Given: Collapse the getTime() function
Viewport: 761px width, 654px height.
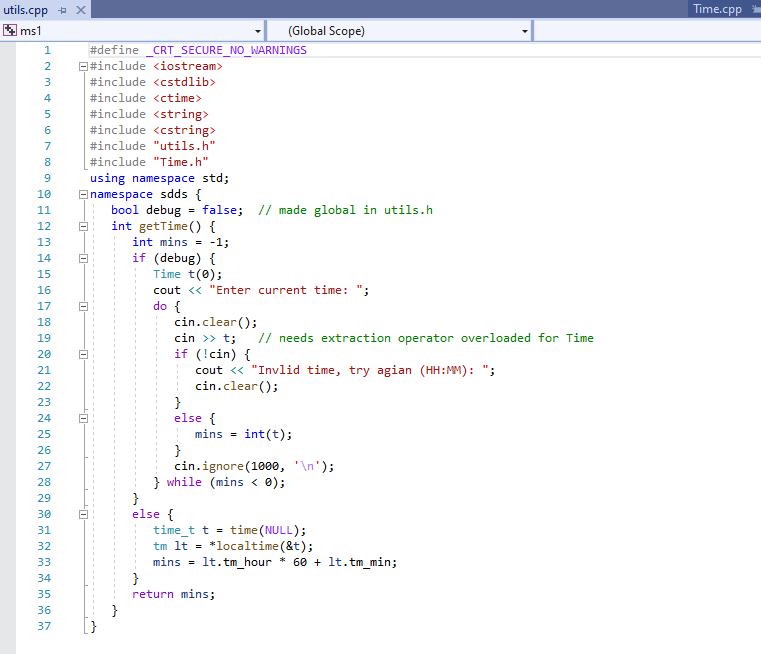Looking at the screenshot, I should tap(83, 227).
